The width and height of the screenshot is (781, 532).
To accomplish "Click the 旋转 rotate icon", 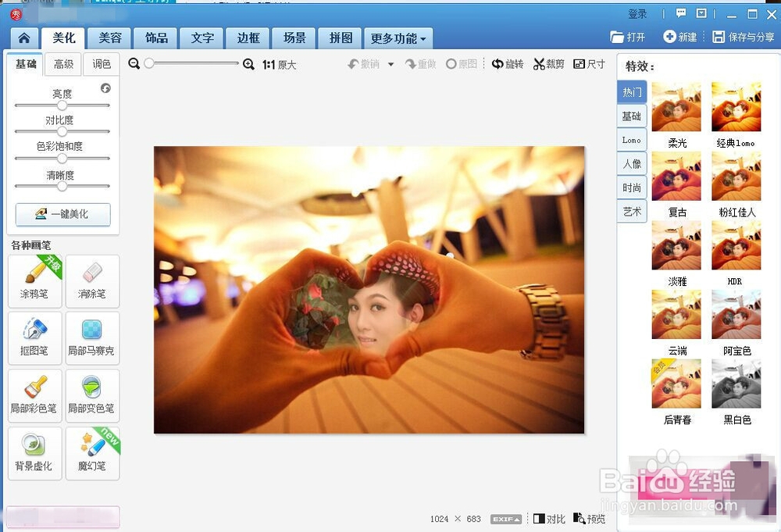I will 508,64.
